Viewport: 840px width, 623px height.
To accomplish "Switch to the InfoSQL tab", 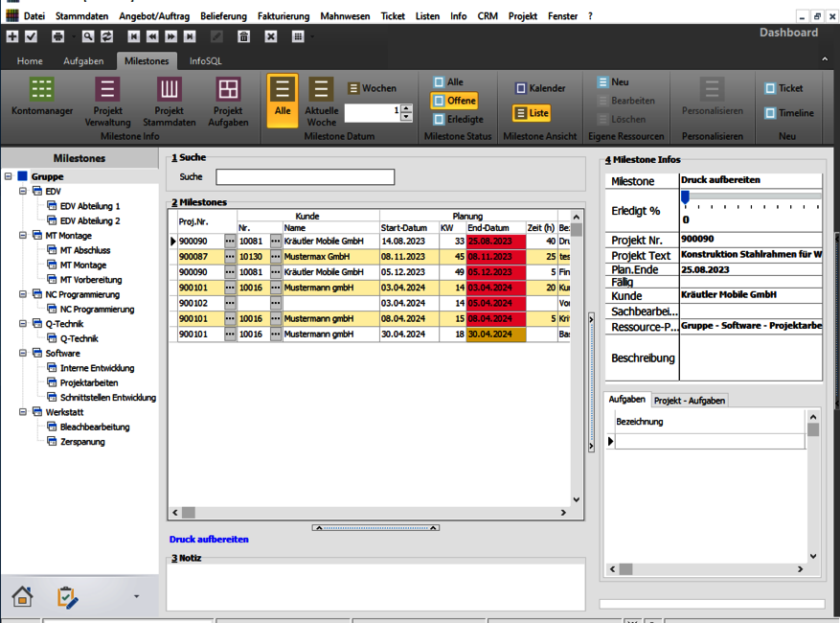I will pos(205,61).
